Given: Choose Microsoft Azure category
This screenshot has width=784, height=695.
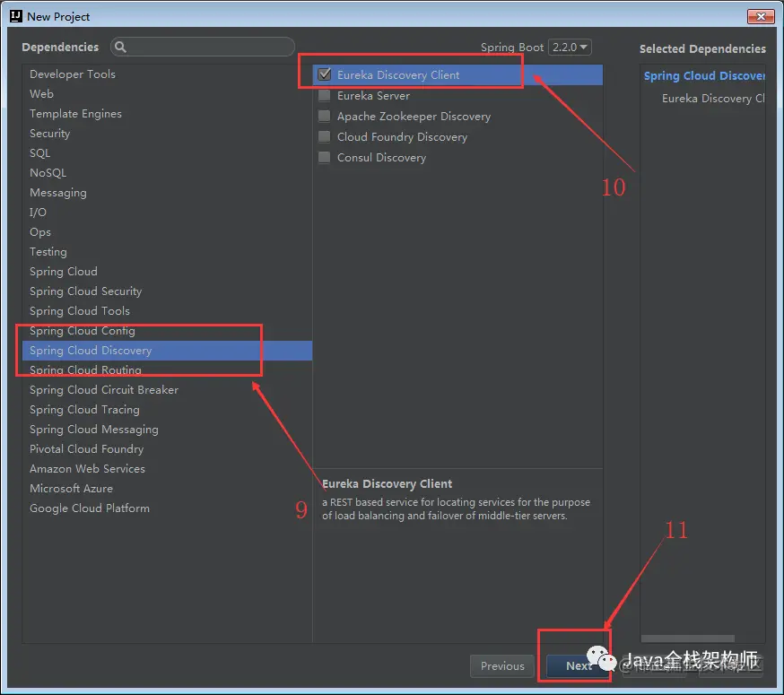Looking at the screenshot, I should (x=167, y=489).
